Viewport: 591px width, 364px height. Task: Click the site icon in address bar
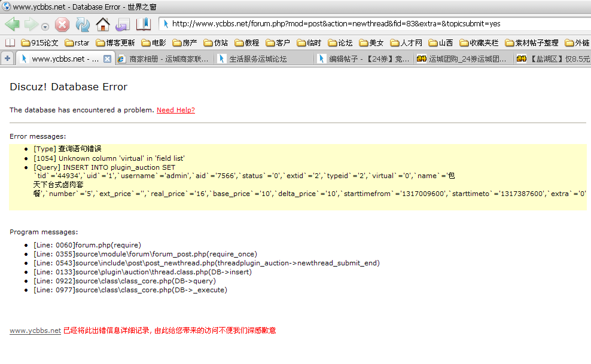(166, 24)
